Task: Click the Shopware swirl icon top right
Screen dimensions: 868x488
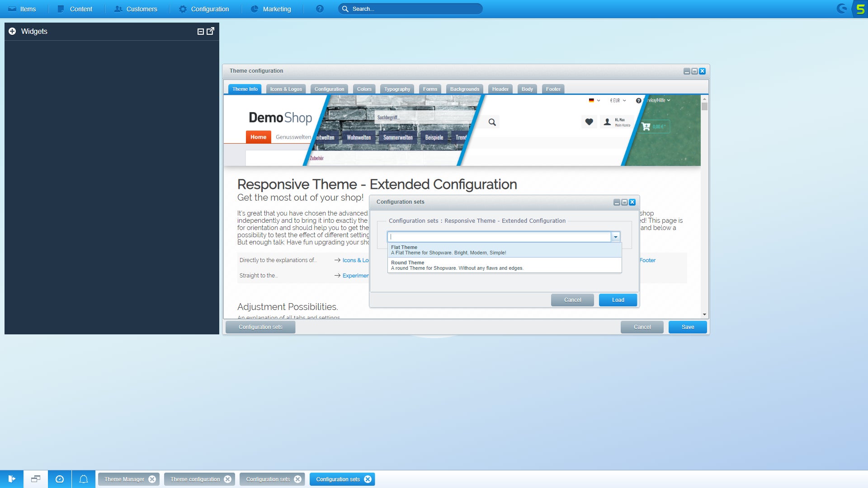Action: tap(842, 9)
